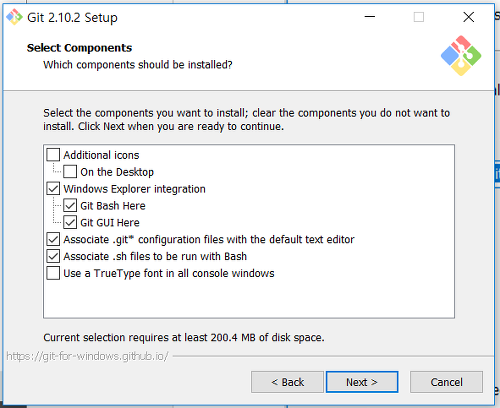The height and width of the screenshot is (408, 500).
Task: Click the Git icon in the title bar
Action: 14,17
